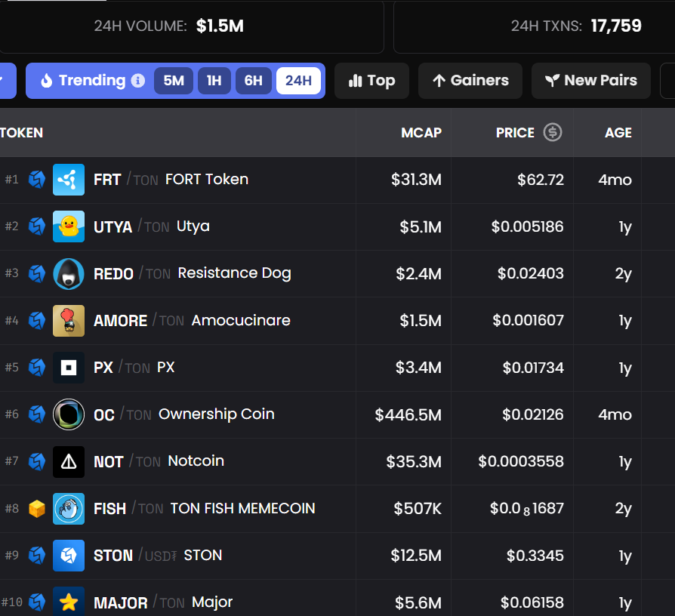The height and width of the screenshot is (616, 675).
Task: Click the UTYA duck logo
Action: point(69,226)
